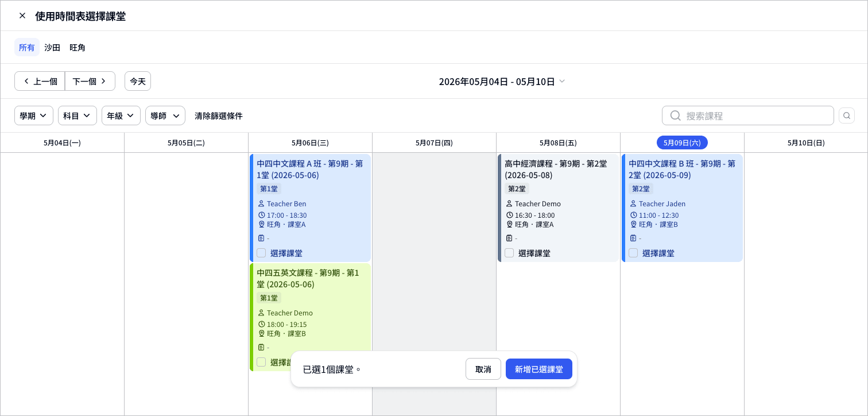
Task: Click the clock icon beside 18:00 - 19:15
Action: tap(261, 324)
